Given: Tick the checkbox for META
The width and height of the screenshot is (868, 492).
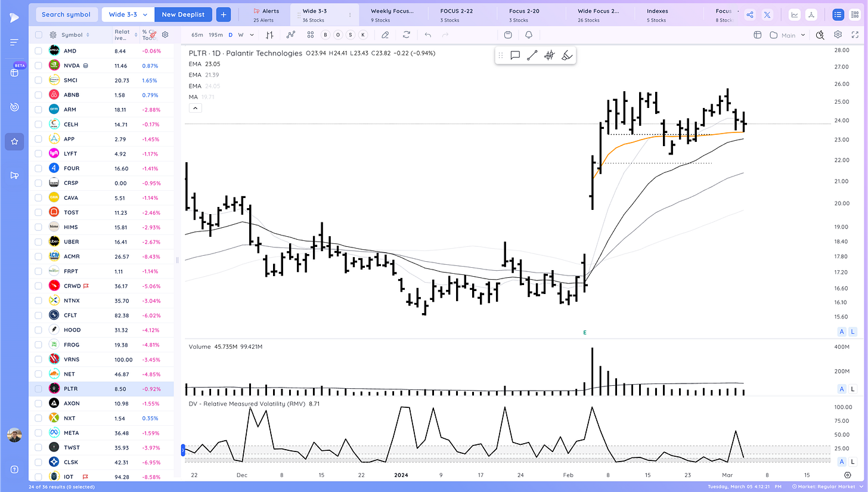Looking at the screenshot, I should pos(39,432).
